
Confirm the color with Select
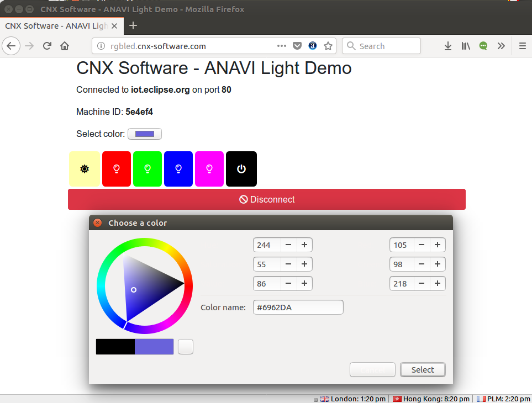point(423,370)
